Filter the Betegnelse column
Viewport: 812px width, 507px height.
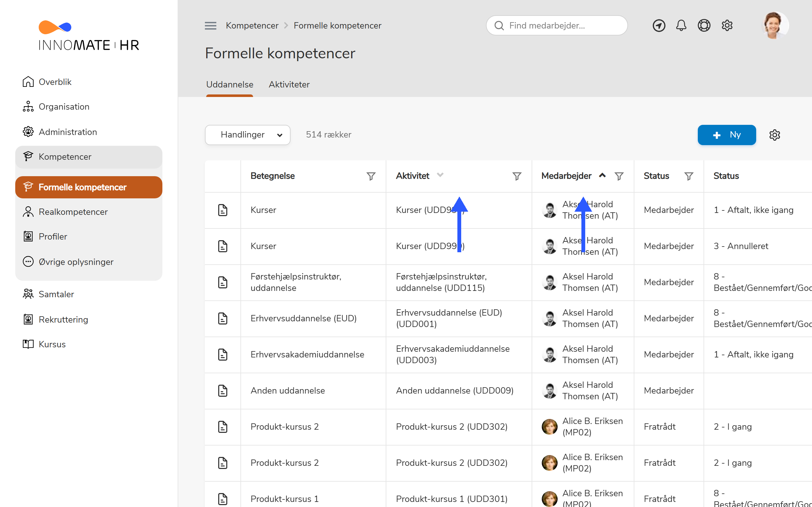coord(371,176)
